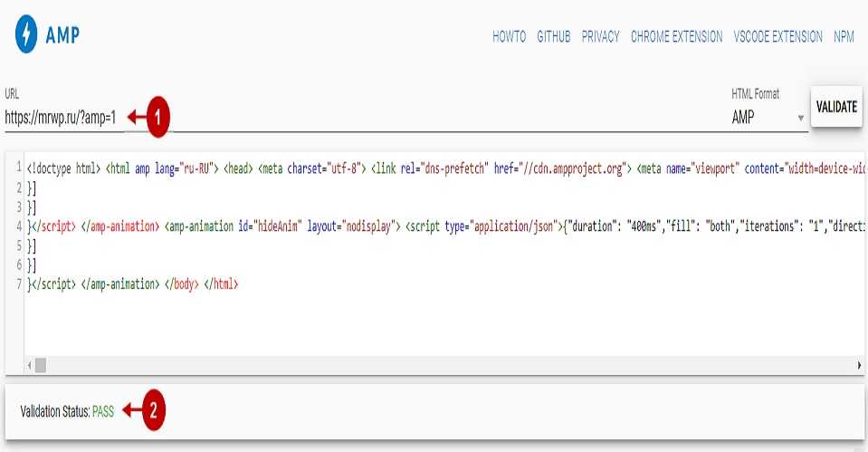Click the AMP lightning bolt logo

[x=27, y=35]
